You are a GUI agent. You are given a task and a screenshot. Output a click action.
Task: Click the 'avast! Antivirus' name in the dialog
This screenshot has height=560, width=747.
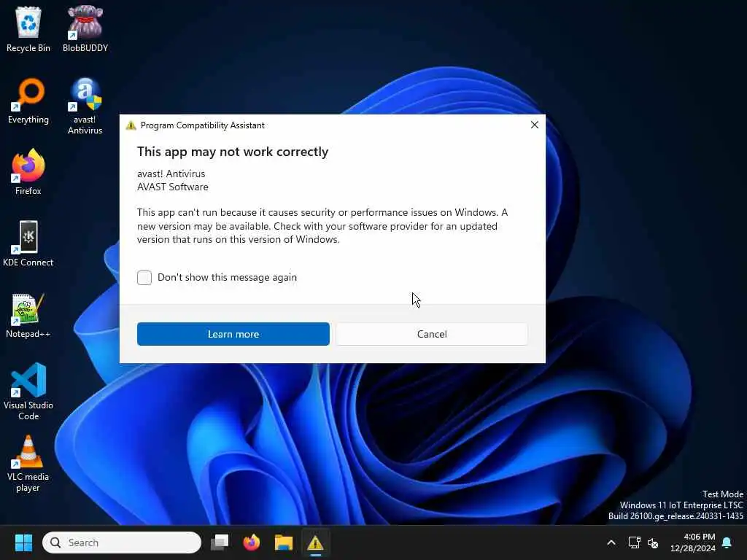pos(171,174)
